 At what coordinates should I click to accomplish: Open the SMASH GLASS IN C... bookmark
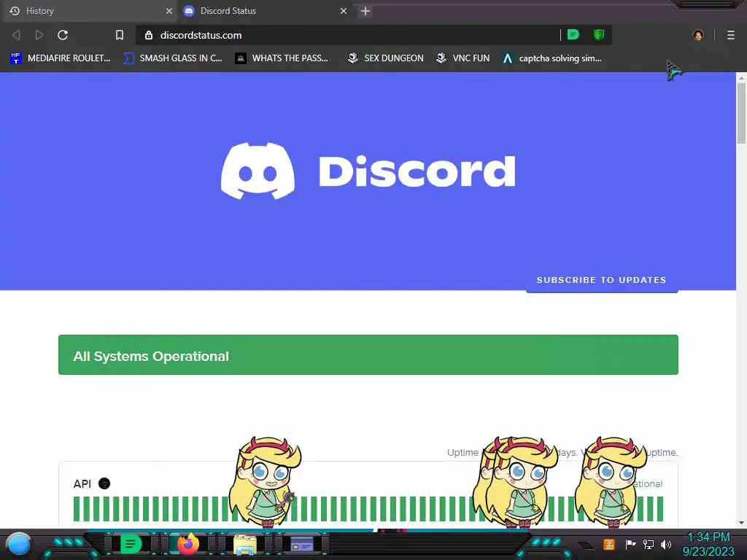[x=173, y=58]
